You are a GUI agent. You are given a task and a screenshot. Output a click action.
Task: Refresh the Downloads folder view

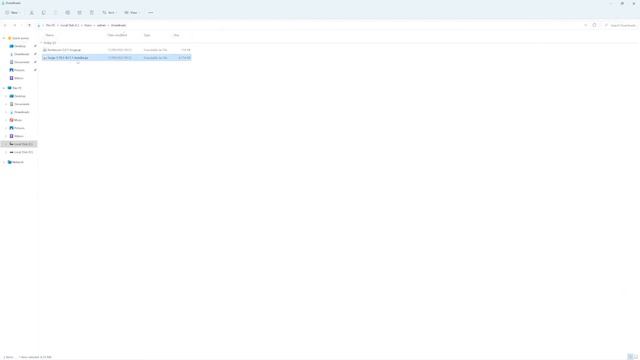coord(594,25)
